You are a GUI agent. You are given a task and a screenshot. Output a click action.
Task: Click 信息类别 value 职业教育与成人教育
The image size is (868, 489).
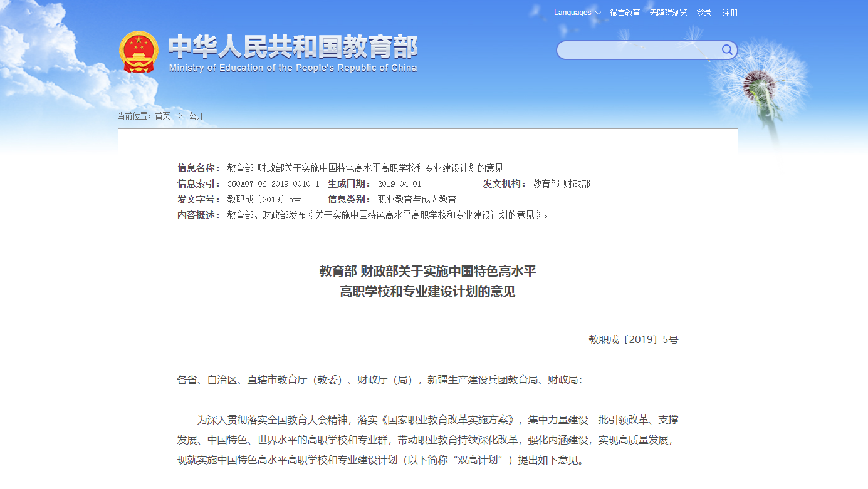(x=417, y=199)
